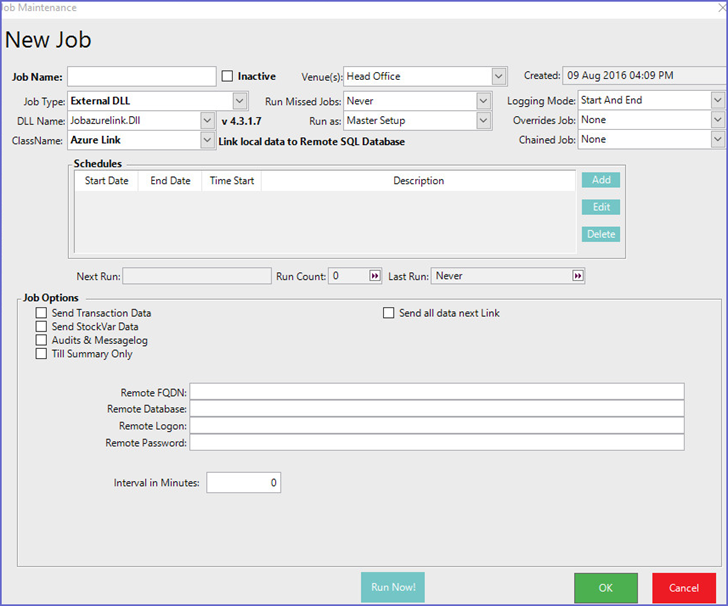Click the Edit schedule button
The image size is (728, 606).
601,207
